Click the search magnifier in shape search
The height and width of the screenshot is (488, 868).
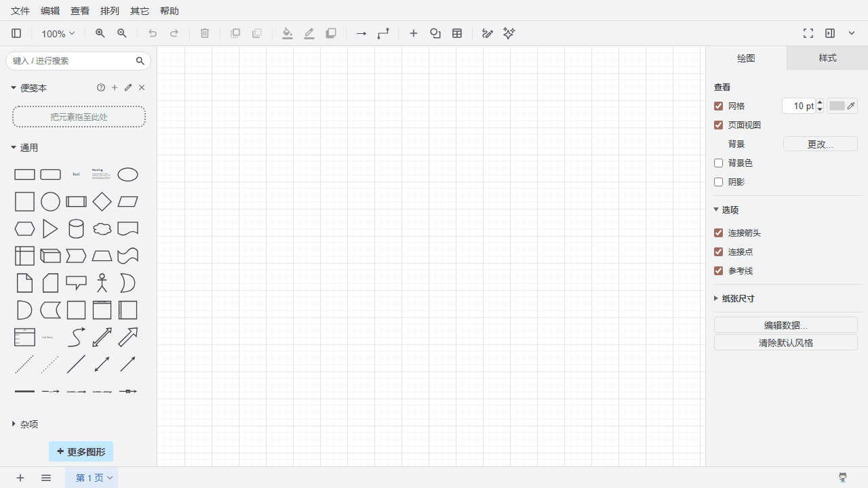140,61
